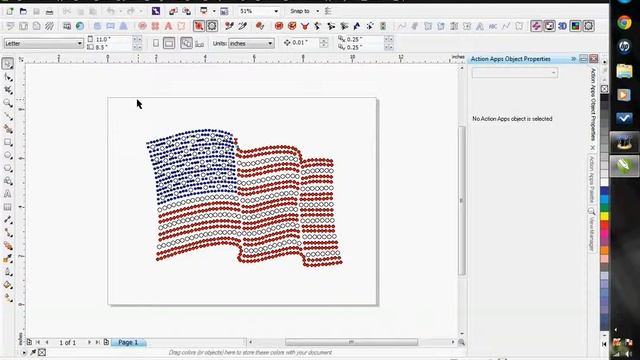The height and width of the screenshot is (360, 640).
Task: Choose the Freehand line tool
Action: point(7,116)
